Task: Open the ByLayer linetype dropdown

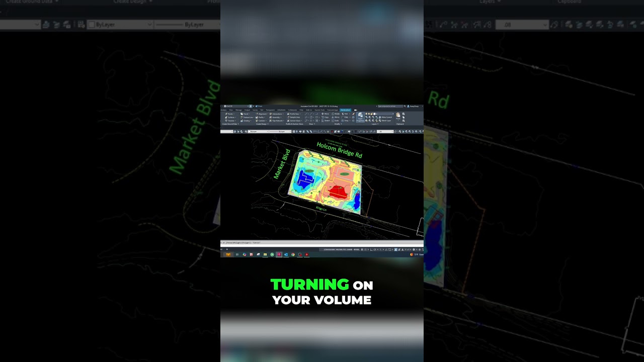Action: click(x=280, y=131)
